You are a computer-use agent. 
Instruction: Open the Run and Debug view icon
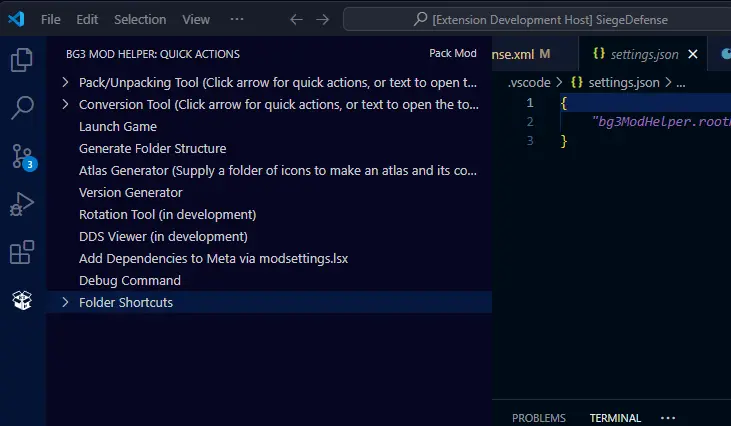pos(22,204)
